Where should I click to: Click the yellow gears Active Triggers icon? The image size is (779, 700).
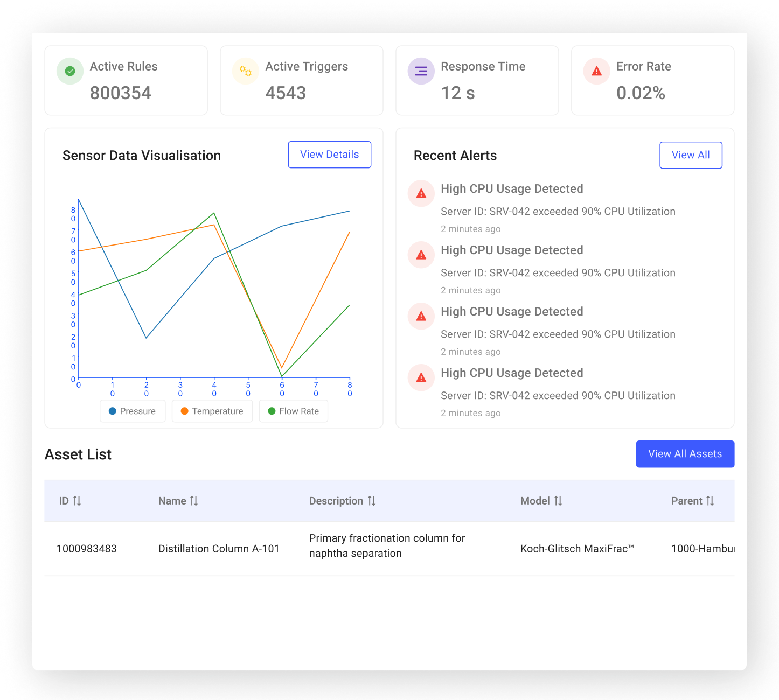tap(246, 71)
